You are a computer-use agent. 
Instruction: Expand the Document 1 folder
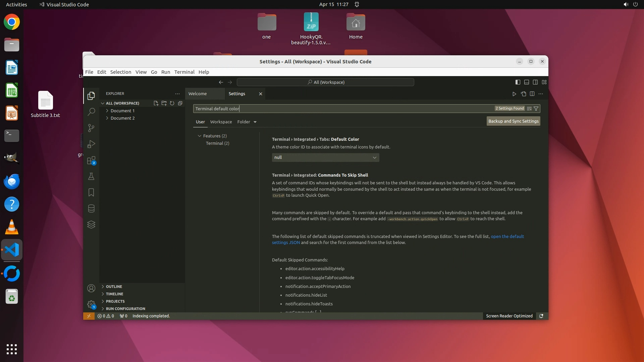(122, 111)
